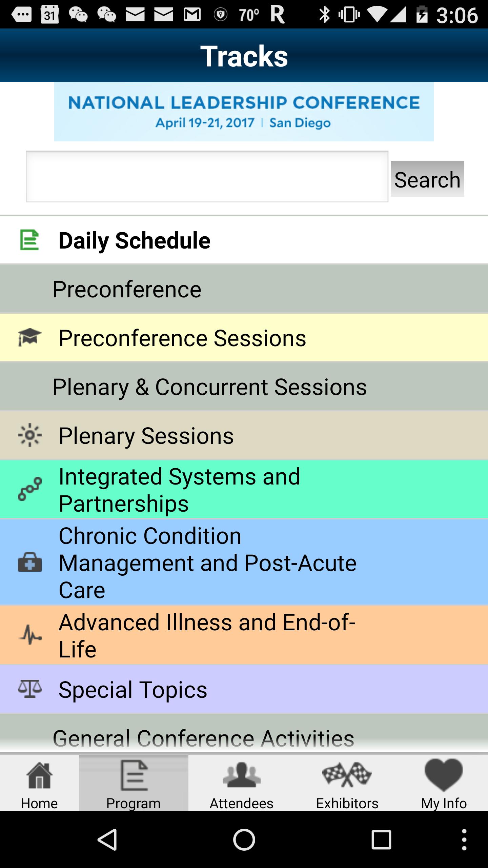Tap the heartbeat pulse icon for Advanced Illness
Image resolution: width=488 pixels, height=868 pixels.
pos(30,635)
